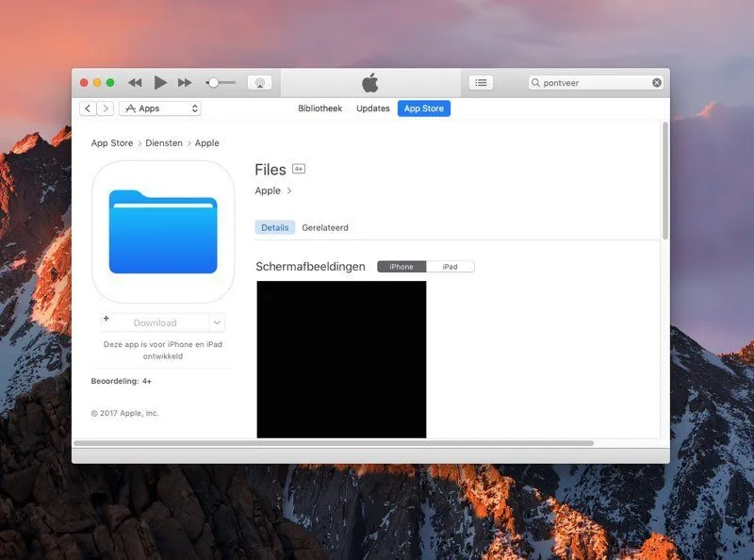This screenshot has height=560, width=754.
Task: Click the Files app title
Action: 270,170
